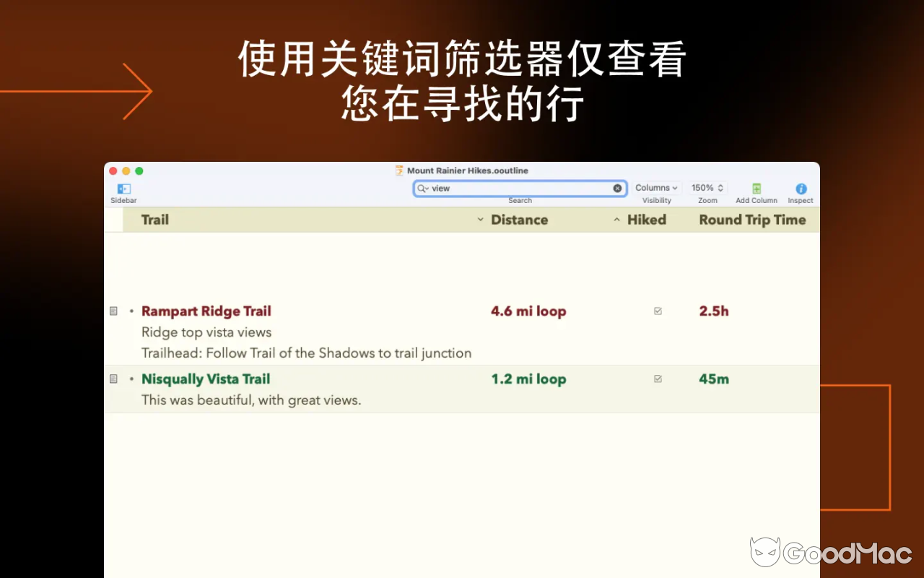Click the note icon beside Nisqually Vista Trail
Screen dimensions: 924x578
click(113, 379)
